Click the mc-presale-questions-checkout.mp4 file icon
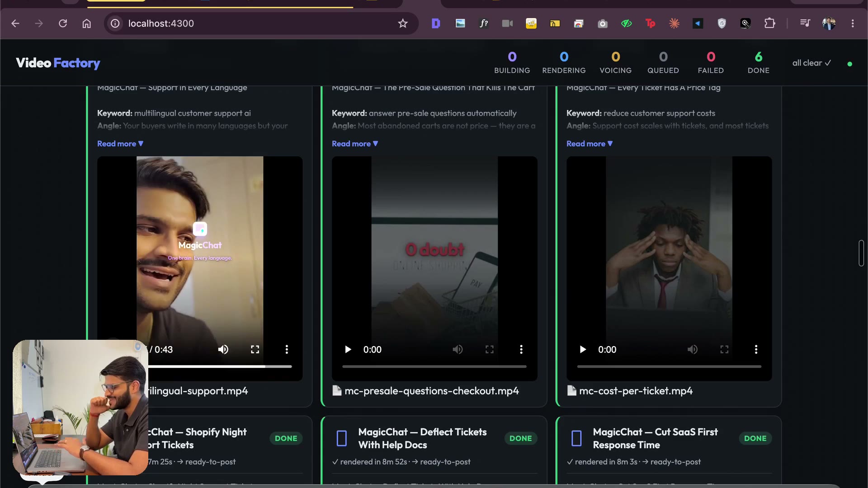This screenshot has width=868, height=488. (337, 391)
